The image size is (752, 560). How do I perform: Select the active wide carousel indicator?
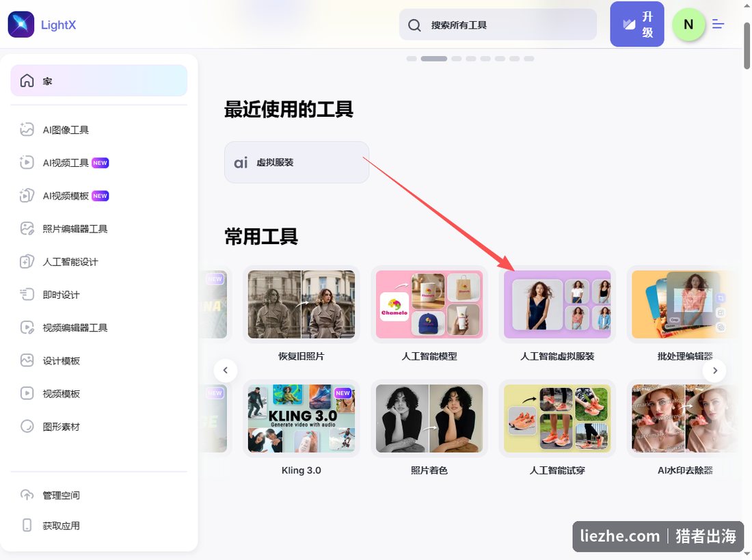[434, 59]
